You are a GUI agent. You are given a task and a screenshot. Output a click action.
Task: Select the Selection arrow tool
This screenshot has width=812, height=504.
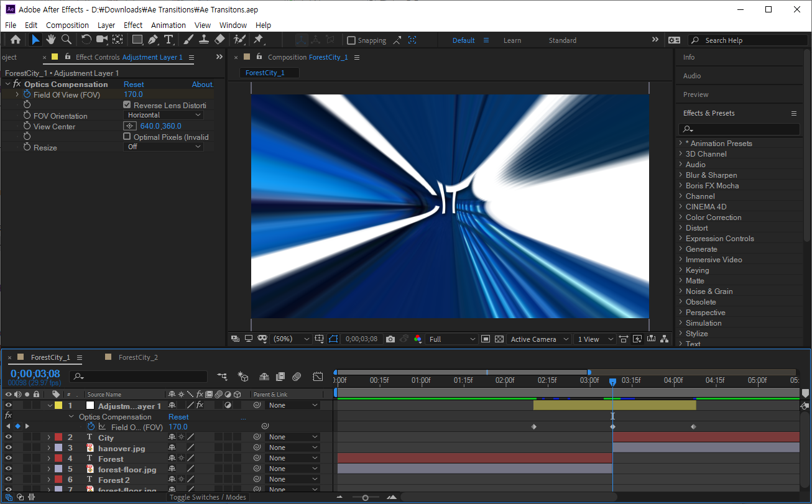tap(35, 40)
